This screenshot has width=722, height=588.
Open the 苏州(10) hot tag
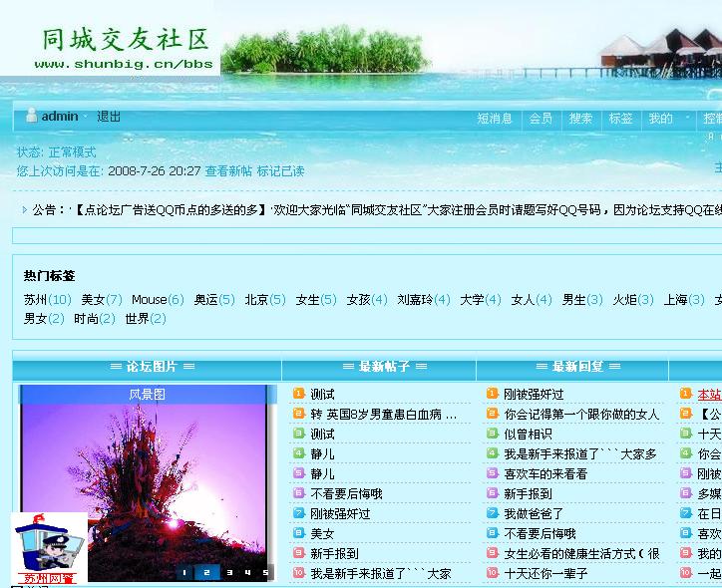coord(48,300)
